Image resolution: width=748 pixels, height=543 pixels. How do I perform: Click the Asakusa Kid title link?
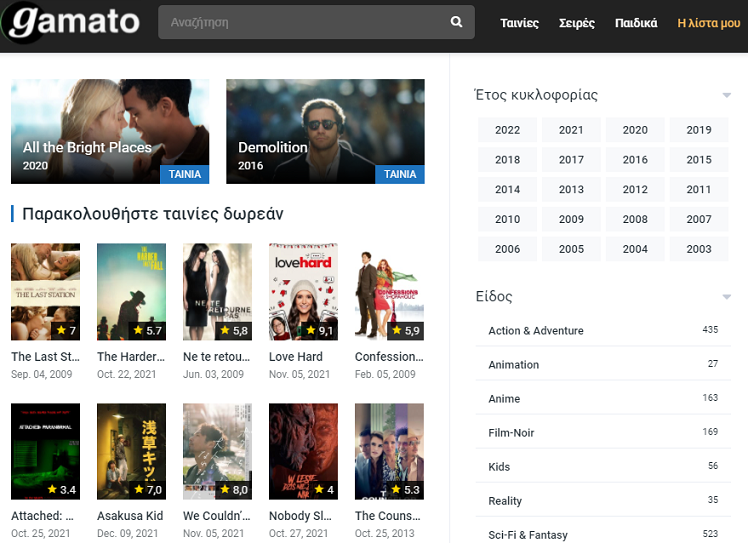(x=130, y=516)
